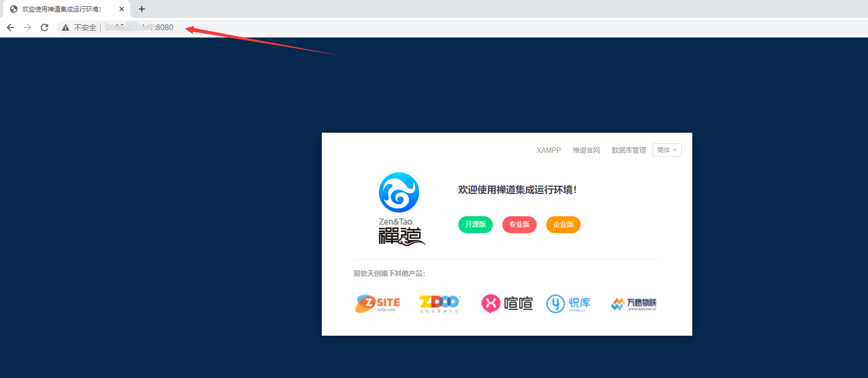
Task: Click the 不安全 security label
Action: (x=85, y=27)
